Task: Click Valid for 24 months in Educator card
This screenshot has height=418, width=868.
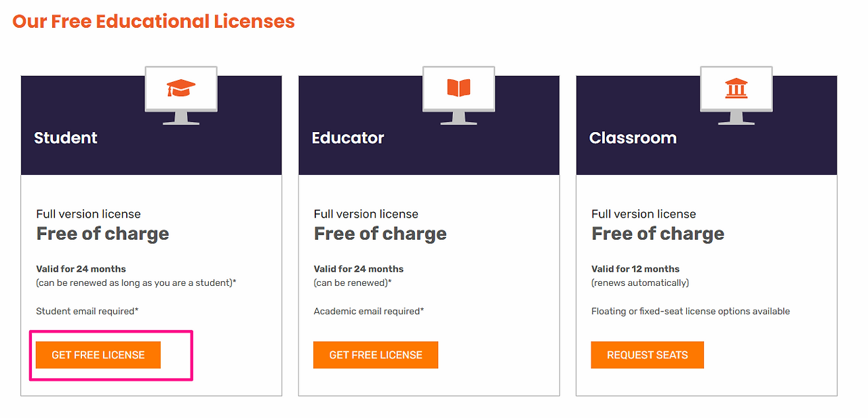Action: coord(359,269)
